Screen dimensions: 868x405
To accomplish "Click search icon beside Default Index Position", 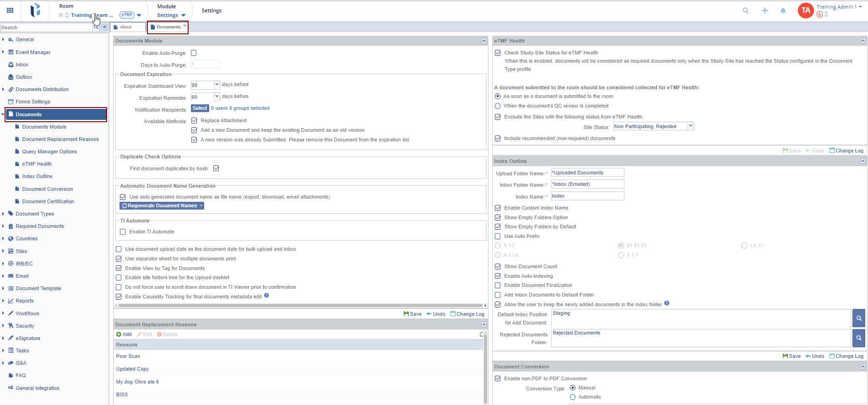I will (x=859, y=318).
